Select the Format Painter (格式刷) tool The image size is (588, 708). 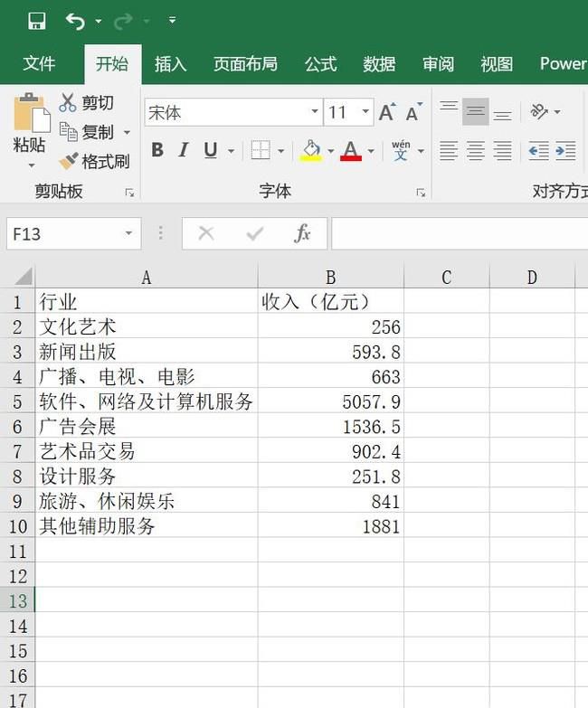[x=70, y=162]
